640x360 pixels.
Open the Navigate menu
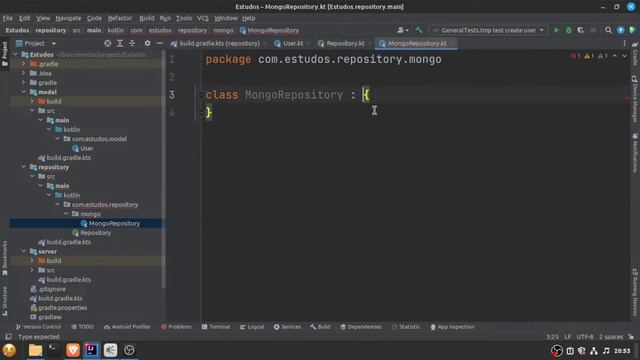click(x=68, y=18)
